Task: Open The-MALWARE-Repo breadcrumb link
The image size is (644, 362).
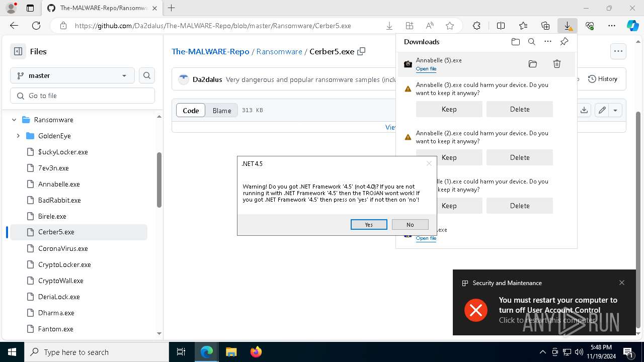Action: [210, 51]
